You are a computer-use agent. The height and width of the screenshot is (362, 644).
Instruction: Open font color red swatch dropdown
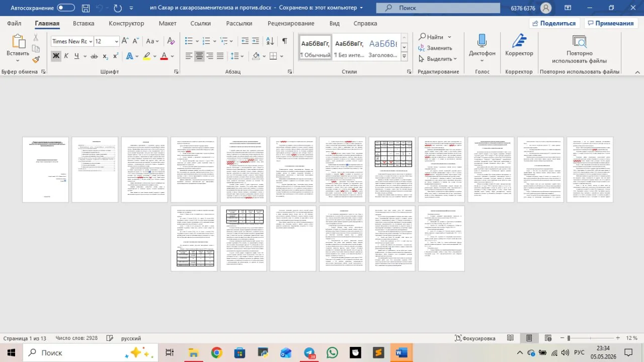[x=172, y=56]
